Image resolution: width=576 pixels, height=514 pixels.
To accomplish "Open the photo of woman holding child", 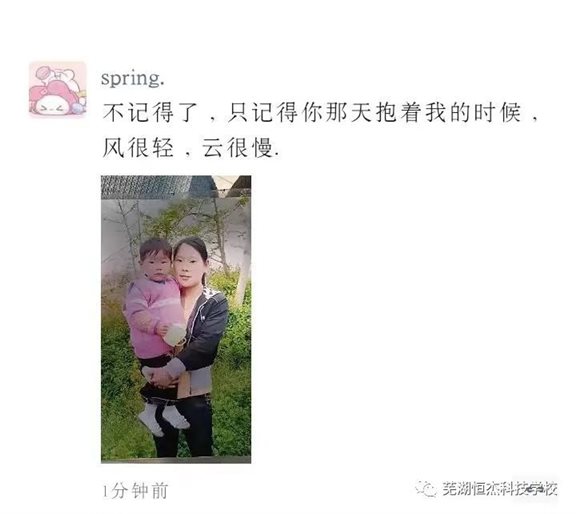I will (x=176, y=319).
